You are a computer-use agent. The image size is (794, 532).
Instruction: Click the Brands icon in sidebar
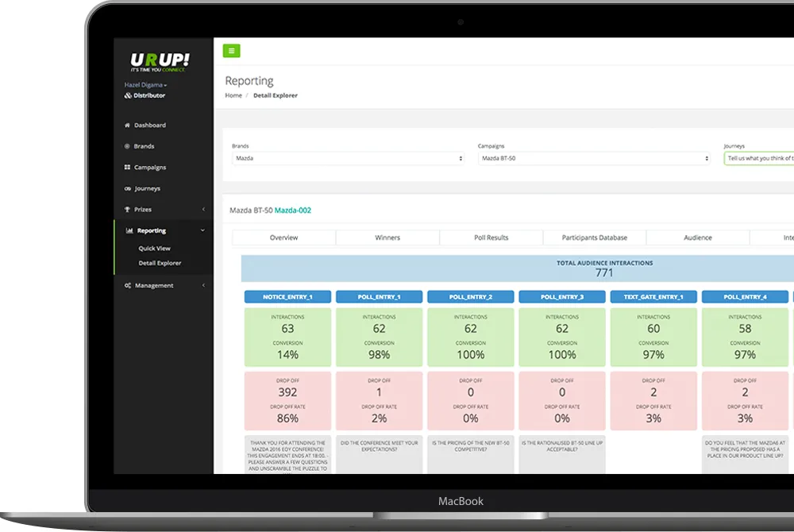127,146
